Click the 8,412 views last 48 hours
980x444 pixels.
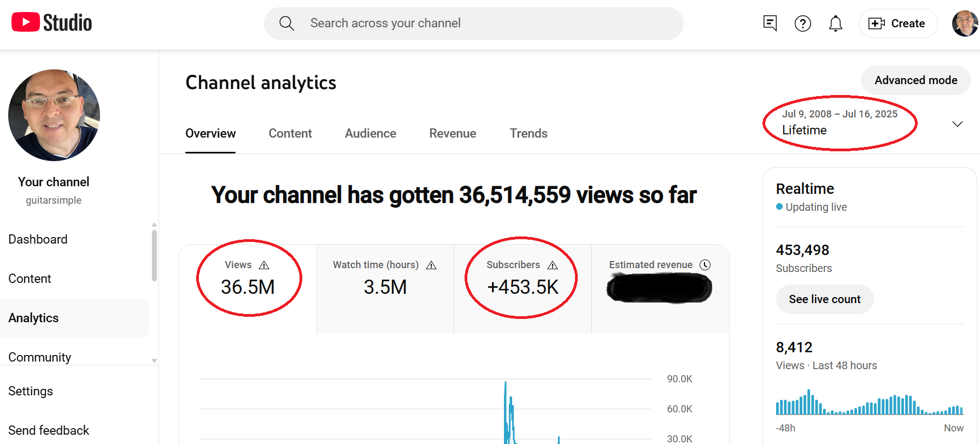click(x=794, y=347)
